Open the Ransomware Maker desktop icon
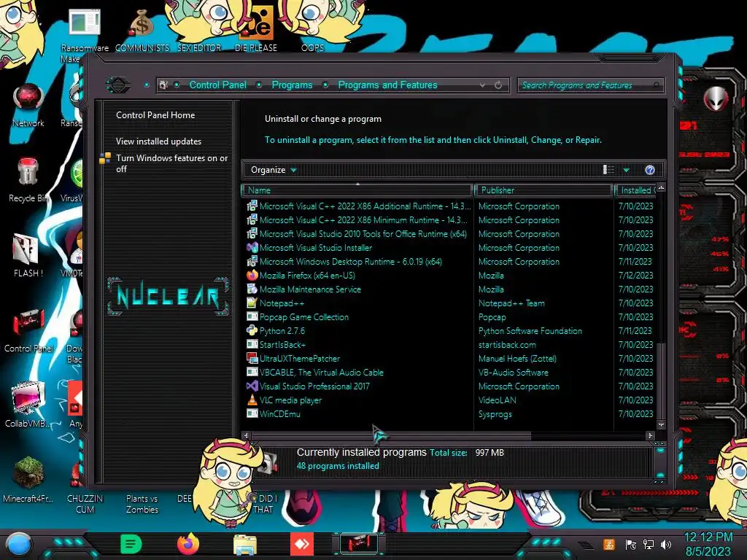 click(85, 36)
